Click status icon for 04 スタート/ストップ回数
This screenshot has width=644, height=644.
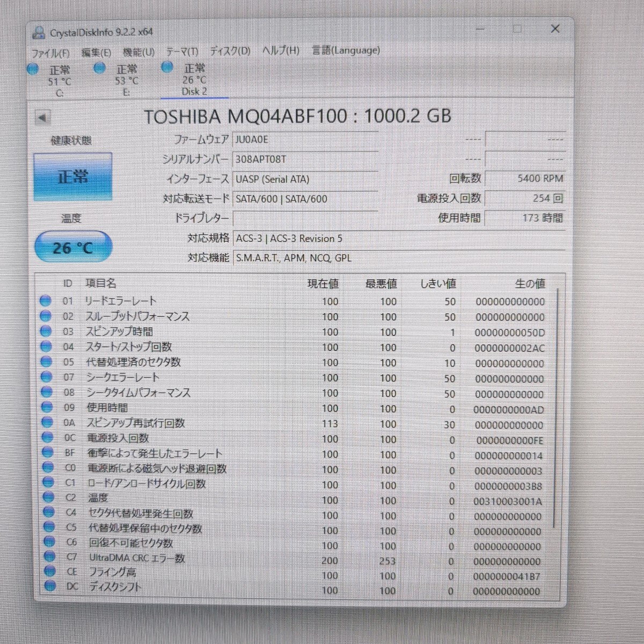pyautogui.click(x=46, y=347)
